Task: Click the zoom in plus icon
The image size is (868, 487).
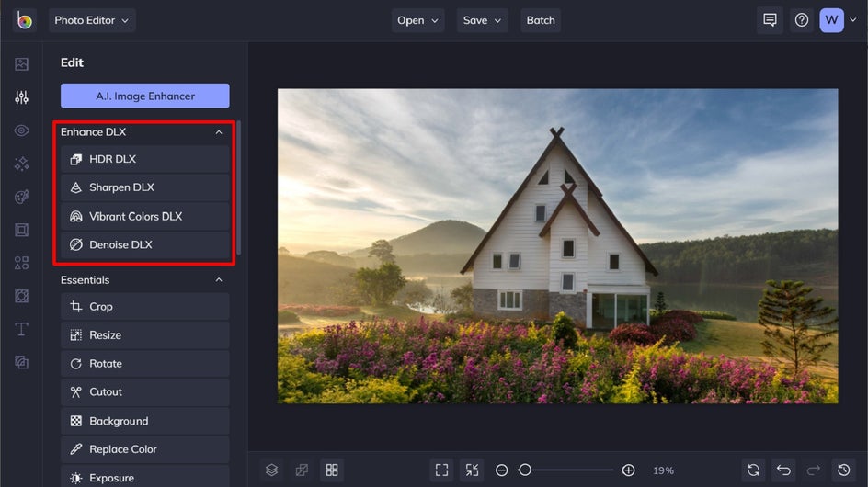Action: (628, 470)
